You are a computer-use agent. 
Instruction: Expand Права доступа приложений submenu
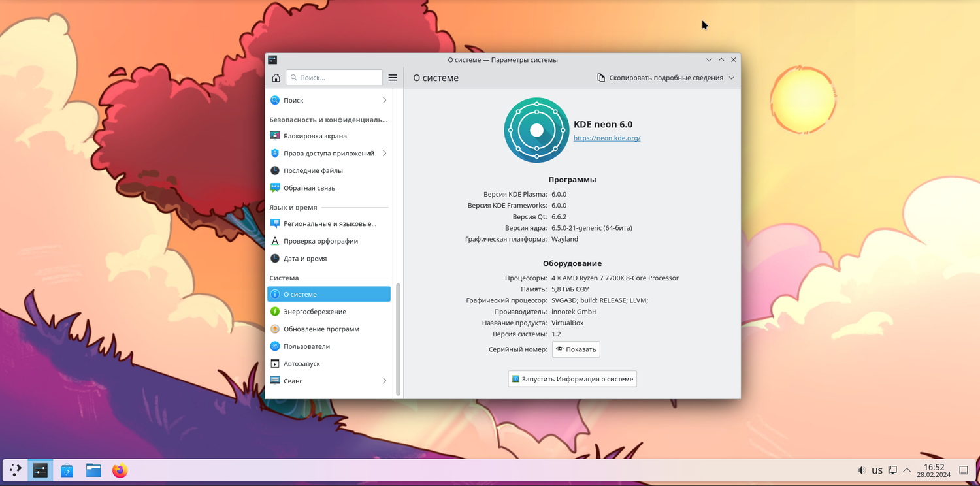(x=384, y=154)
